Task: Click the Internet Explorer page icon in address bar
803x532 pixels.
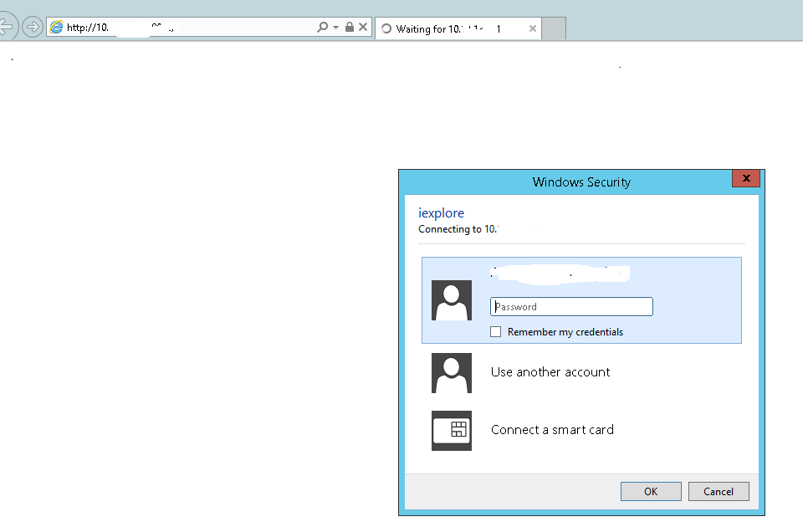Action: pyautogui.click(x=56, y=27)
